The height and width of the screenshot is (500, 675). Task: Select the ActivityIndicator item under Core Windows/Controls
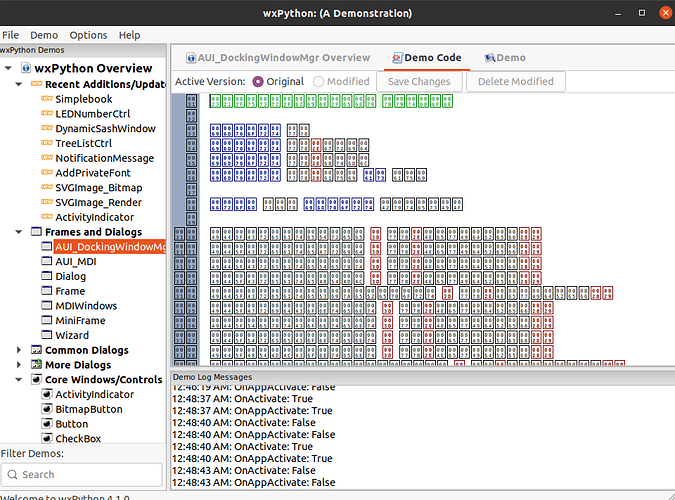(x=94, y=394)
